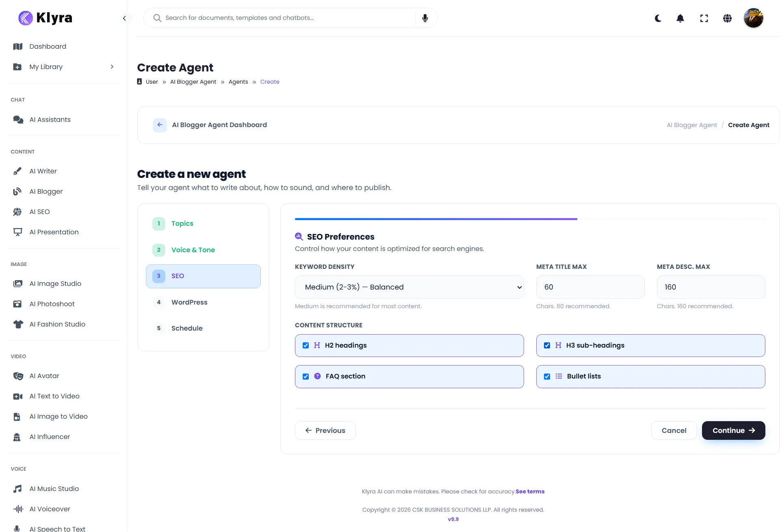Click the AI Image Studio icon
Image resolution: width=780 pixels, height=532 pixels.
17,283
